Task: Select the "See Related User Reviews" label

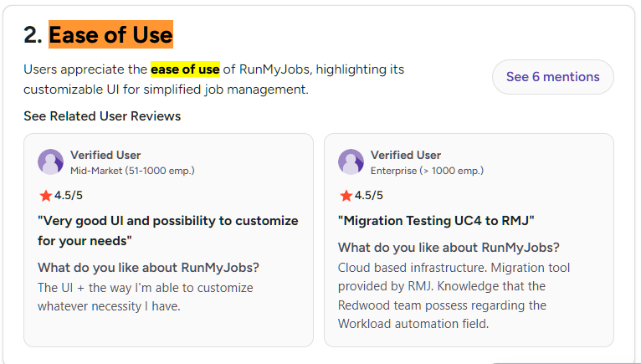Action: click(102, 116)
